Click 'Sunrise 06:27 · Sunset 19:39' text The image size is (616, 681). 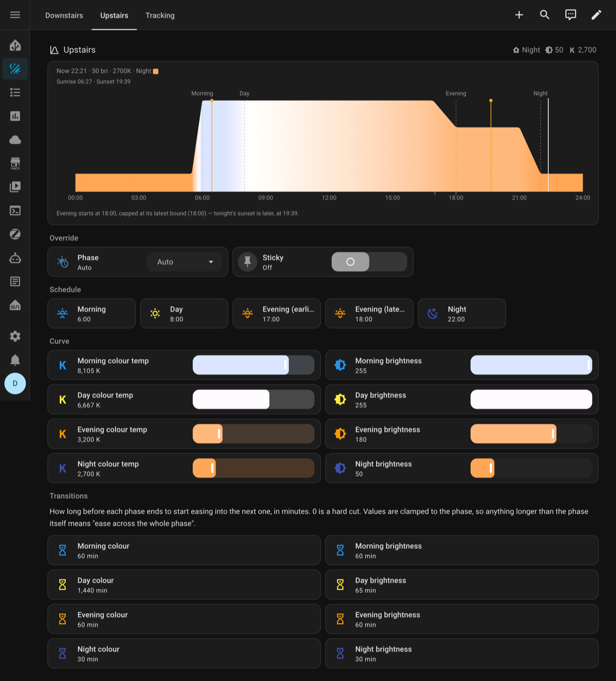pyautogui.click(x=93, y=82)
